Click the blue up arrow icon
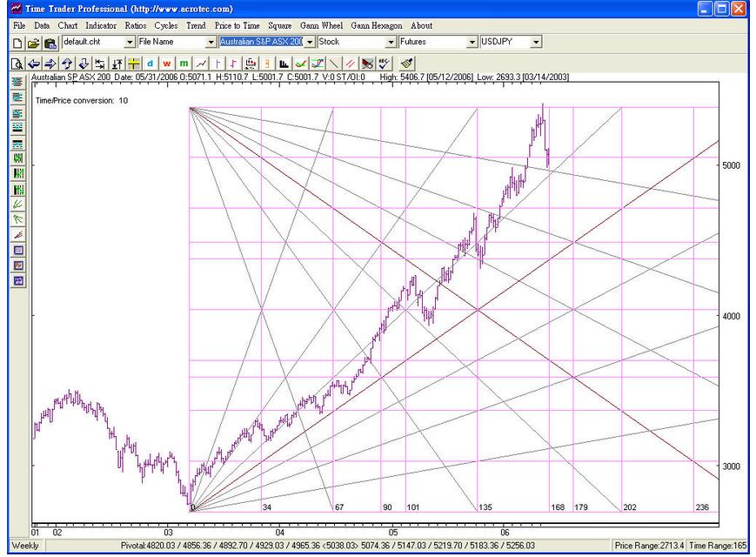 [x=67, y=64]
